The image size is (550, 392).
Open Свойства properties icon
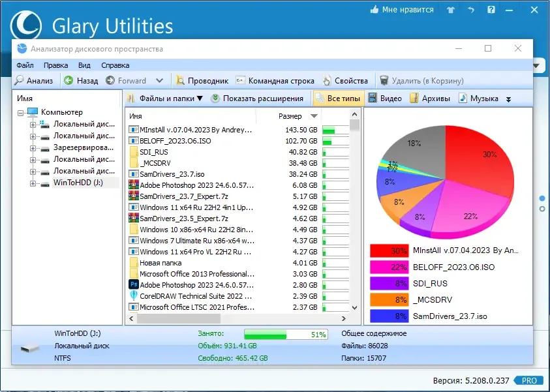tap(327, 81)
